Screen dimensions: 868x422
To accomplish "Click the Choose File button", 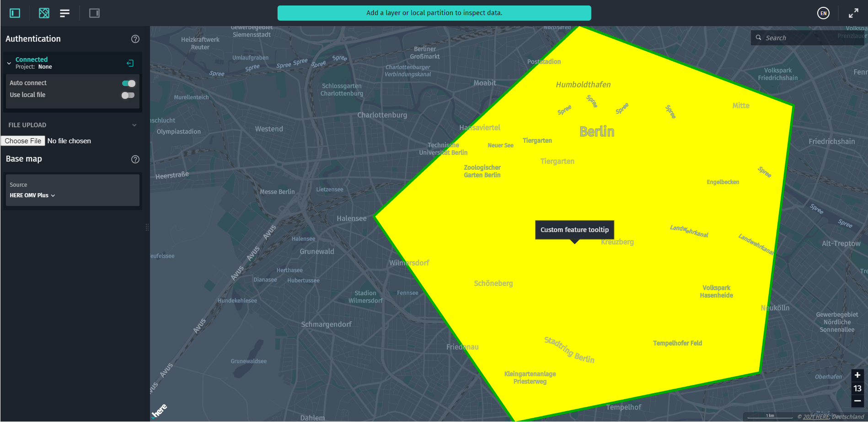I will tap(22, 141).
